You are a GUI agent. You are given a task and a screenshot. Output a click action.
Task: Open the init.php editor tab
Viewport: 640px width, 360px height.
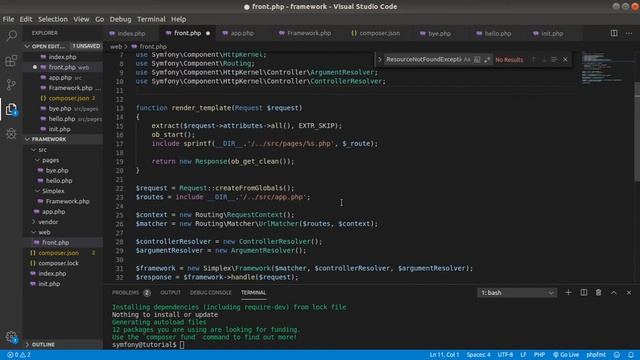tap(552, 33)
